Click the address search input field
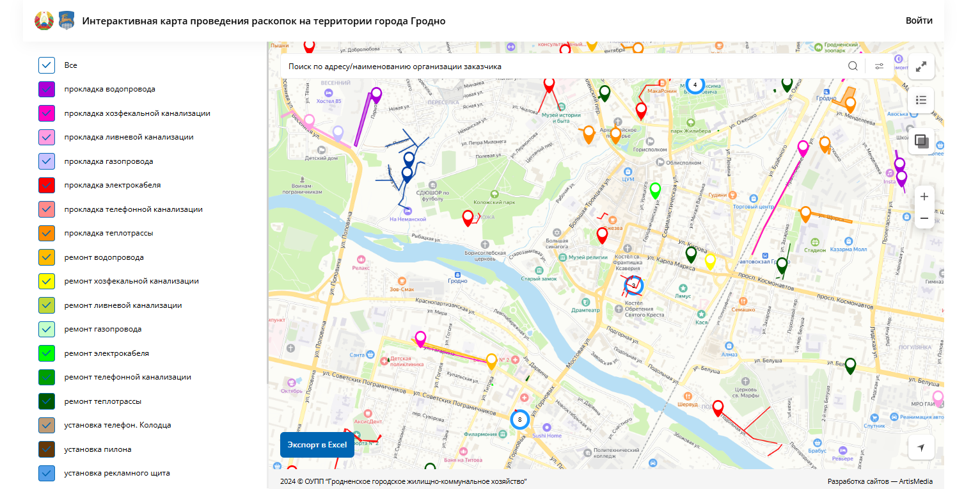The height and width of the screenshot is (489, 980). click(x=563, y=65)
